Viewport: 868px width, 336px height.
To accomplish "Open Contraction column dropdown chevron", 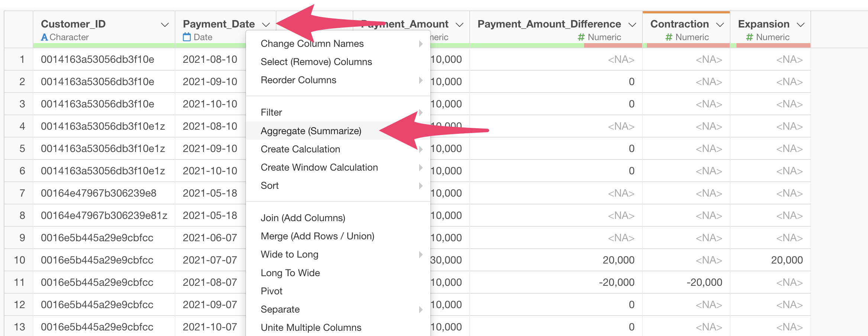I will point(720,25).
